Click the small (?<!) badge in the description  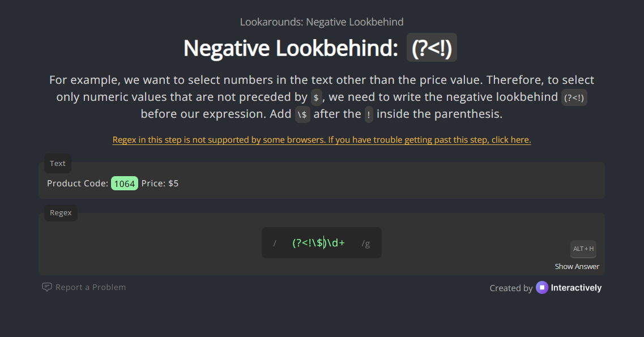point(574,97)
